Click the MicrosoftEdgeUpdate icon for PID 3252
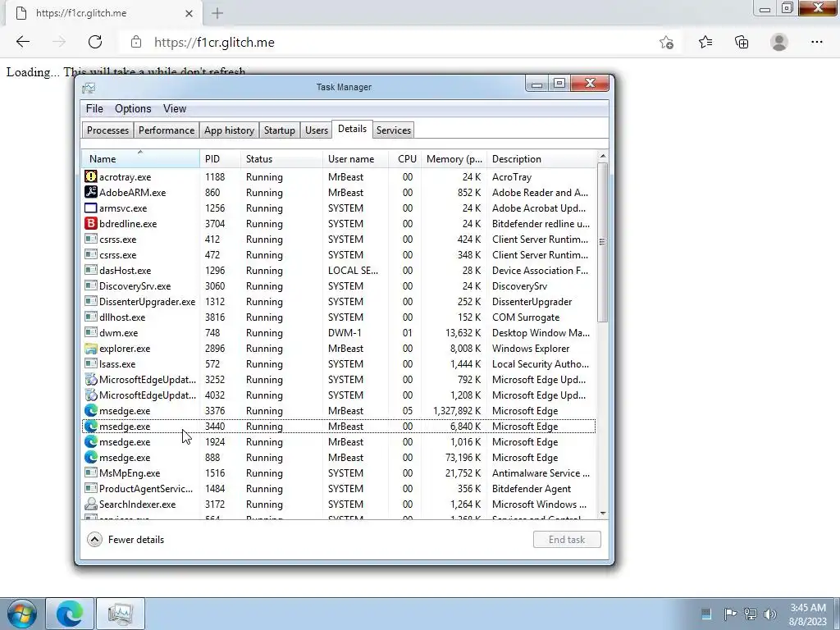Screen dimensions: 840x630 [91, 379]
